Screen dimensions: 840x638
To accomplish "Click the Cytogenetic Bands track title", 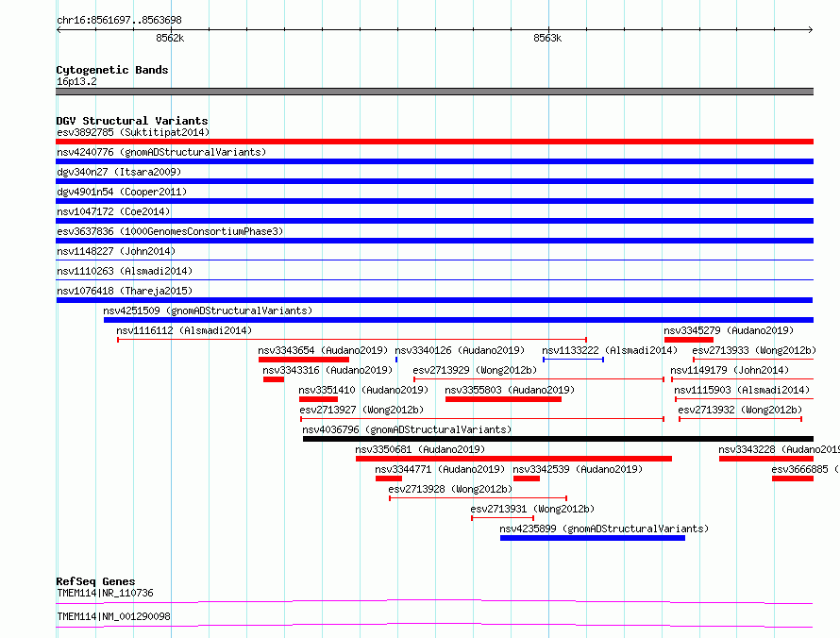I will coord(112,70).
